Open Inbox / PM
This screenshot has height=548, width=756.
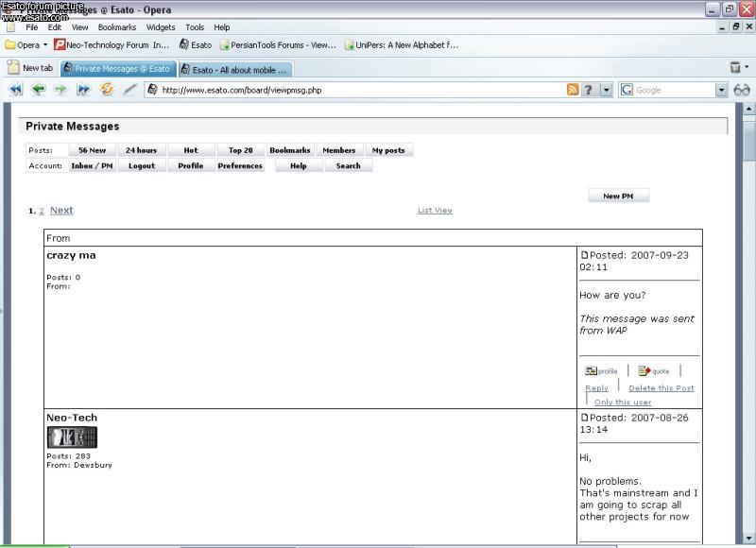(92, 165)
